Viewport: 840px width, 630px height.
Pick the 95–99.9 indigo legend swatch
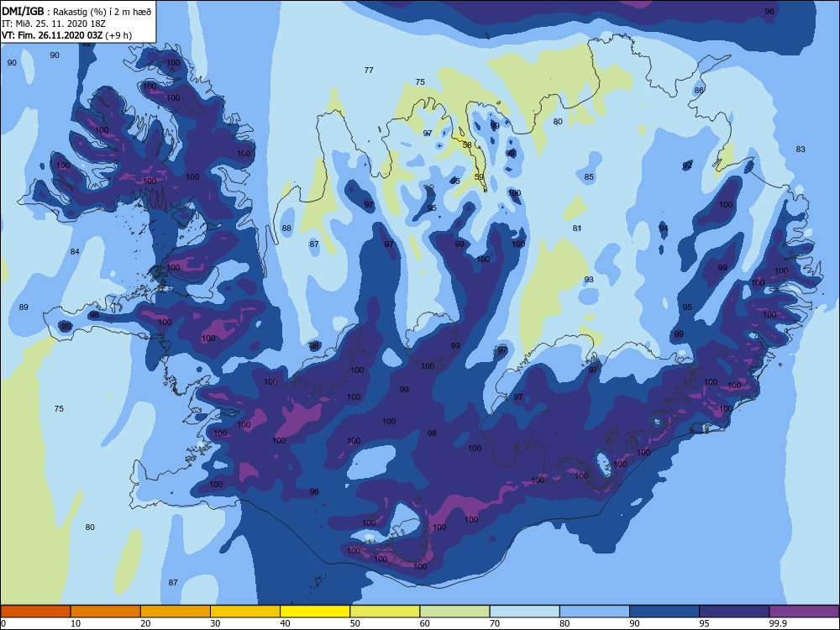coord(734,612)
